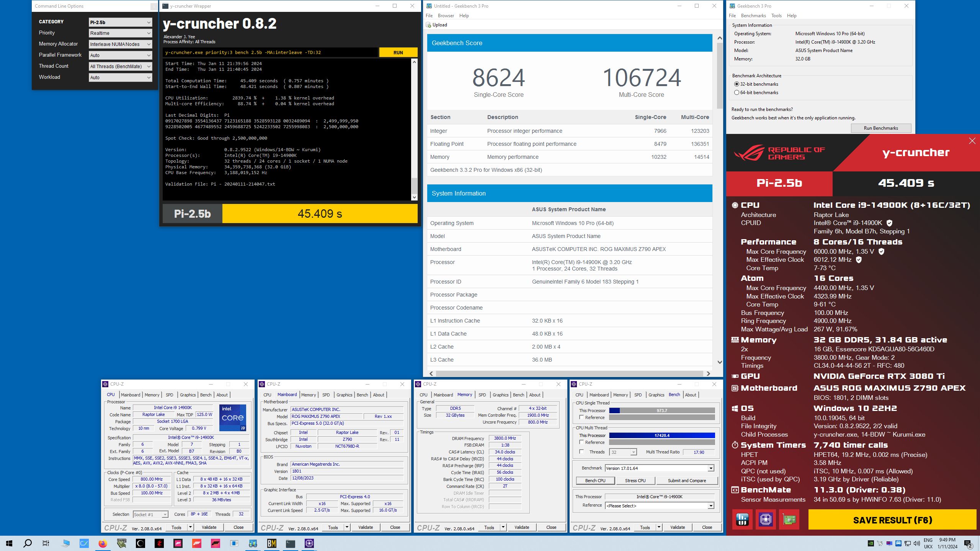Screen dimensions: 980x551
Task: Switch to Graphics tab in CPU-Z Mainboard window
Action: click(x=344, y=395)
